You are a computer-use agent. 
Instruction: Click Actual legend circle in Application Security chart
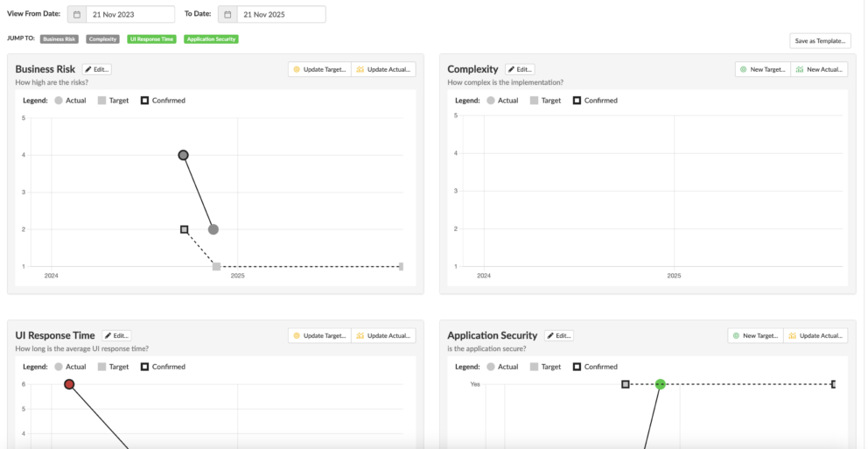click(491, 367)
